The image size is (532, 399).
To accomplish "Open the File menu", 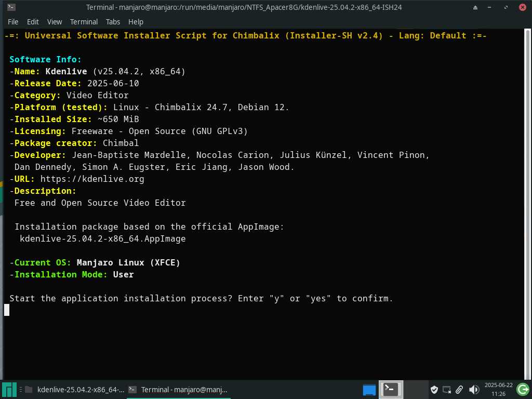I will pyautogui.click(x=13, y=22).
